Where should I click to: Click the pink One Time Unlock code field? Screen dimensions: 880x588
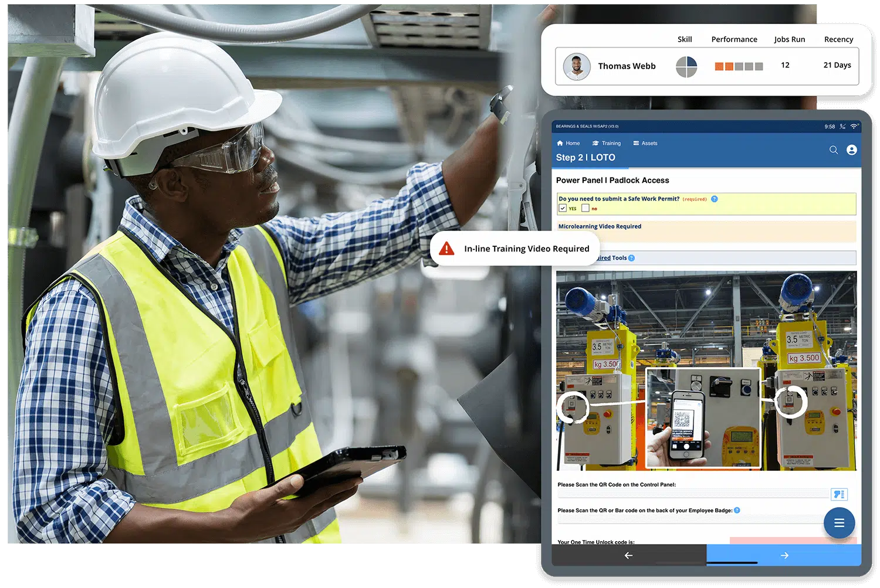[793, 541]
